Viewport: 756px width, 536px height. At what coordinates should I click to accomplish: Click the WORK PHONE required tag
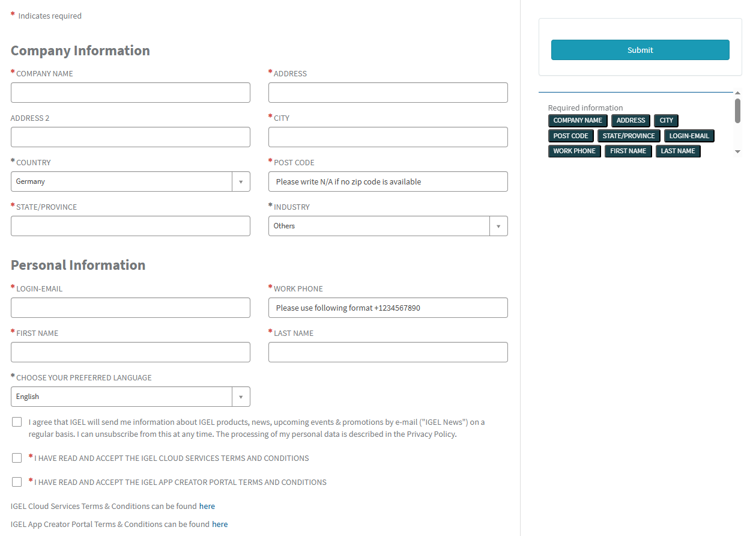(574, 151)
